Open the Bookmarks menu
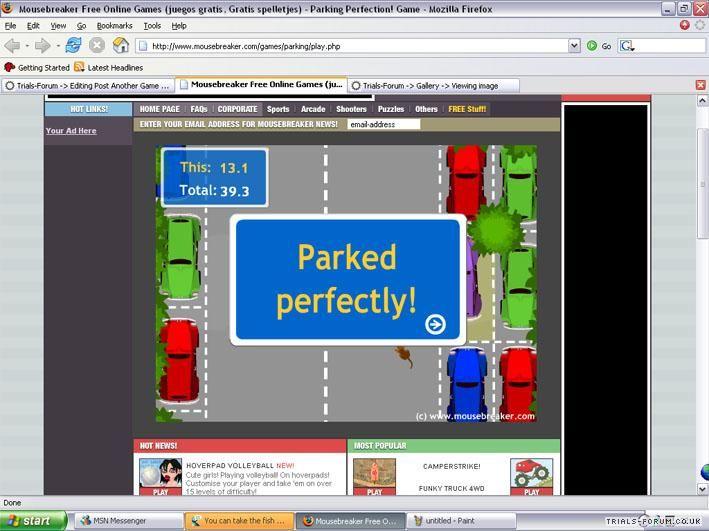709x531 pixels. click(x=114, y=26)
